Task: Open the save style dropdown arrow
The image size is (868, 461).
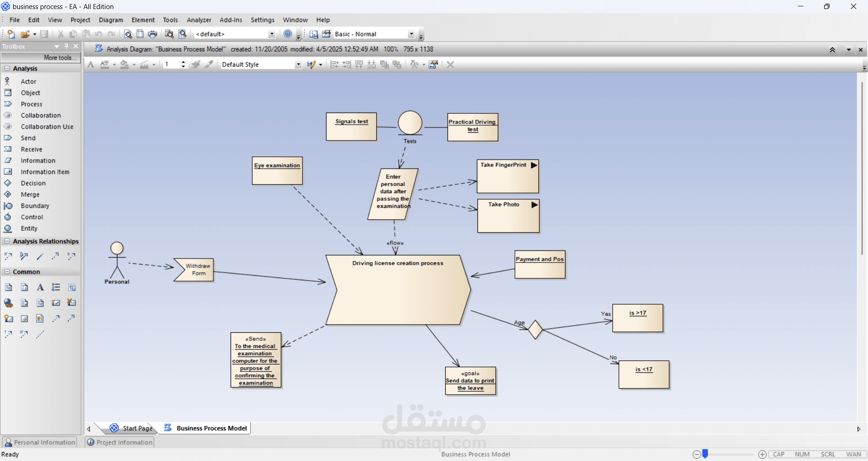Action: (x=321, y=65)
